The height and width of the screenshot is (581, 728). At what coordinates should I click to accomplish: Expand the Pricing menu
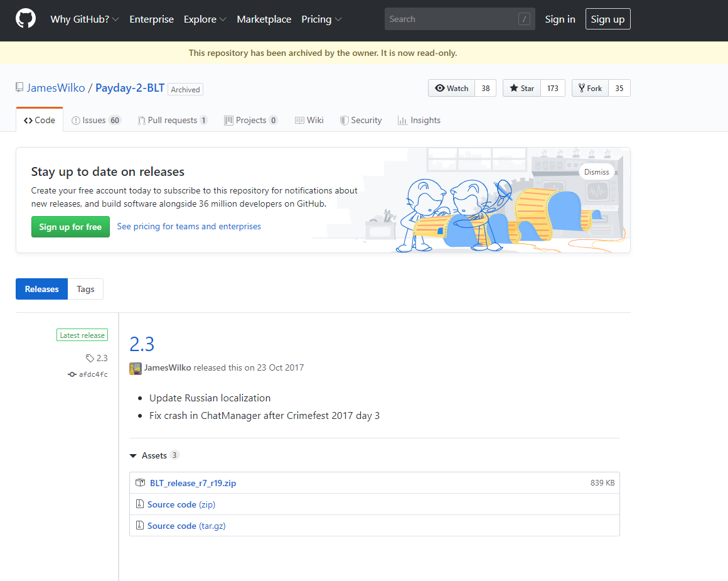pyautogui.click(x=321, y=19)
